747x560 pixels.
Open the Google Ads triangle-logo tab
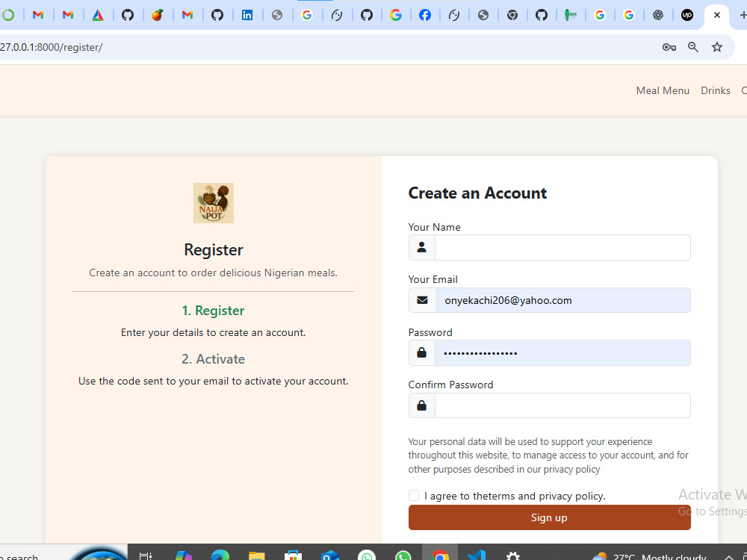[x=98, y=15]
